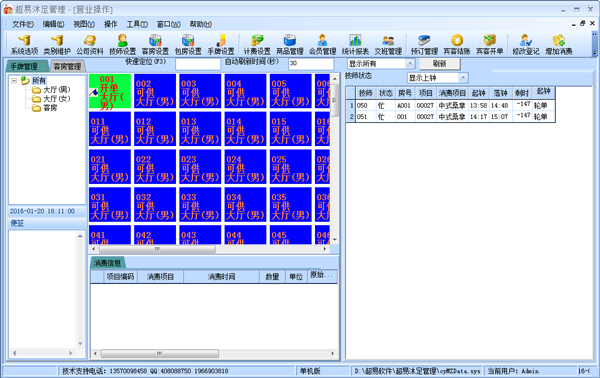Click the 大厅(男) folder icon
This screenshot has width=600, height=378.
[36, 90]
